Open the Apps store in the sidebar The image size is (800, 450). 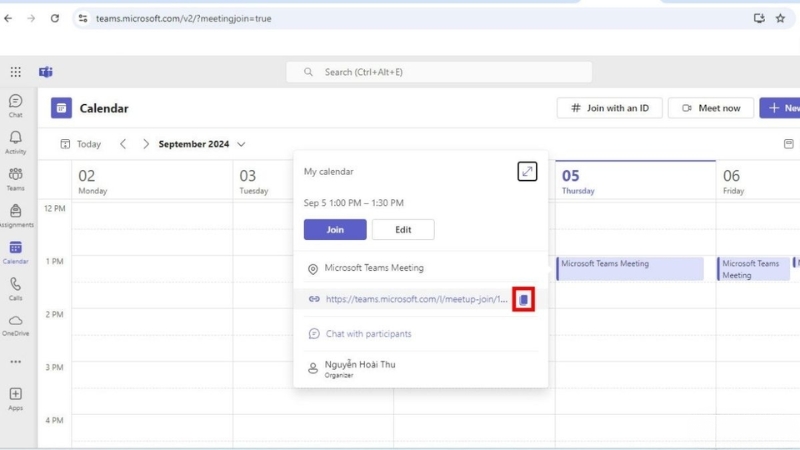(15, 398)
